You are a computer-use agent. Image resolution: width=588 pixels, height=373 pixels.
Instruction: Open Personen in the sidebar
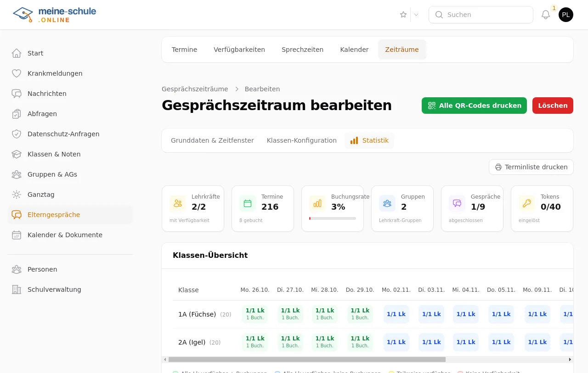tap(70, 269)
